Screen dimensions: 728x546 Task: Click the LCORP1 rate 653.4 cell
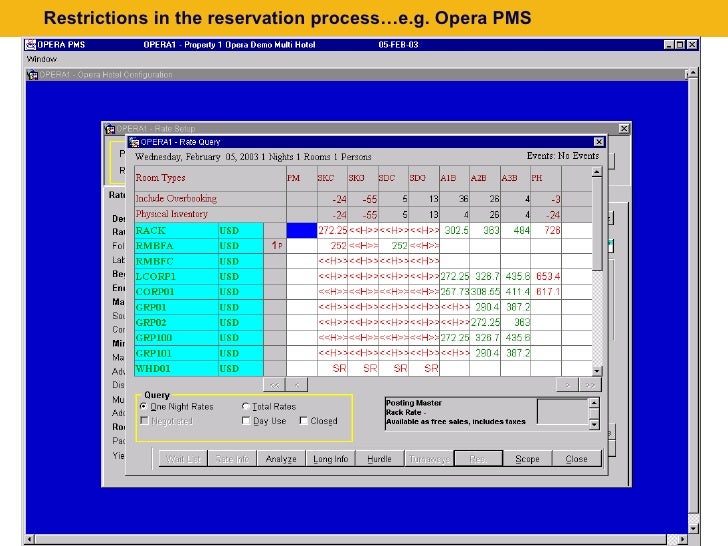tap(546, 277)
